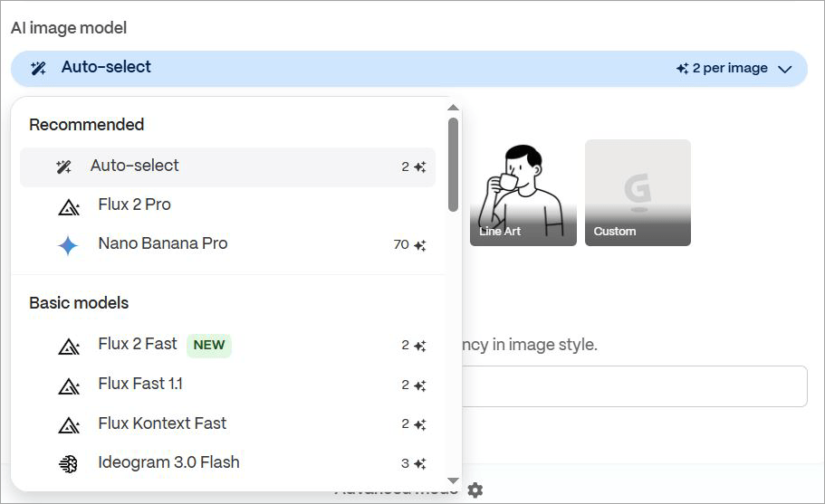This screenshot has height=504, width=825.
Task: Select the Custom style thumbnail
Action: click(x=638, y=193)
